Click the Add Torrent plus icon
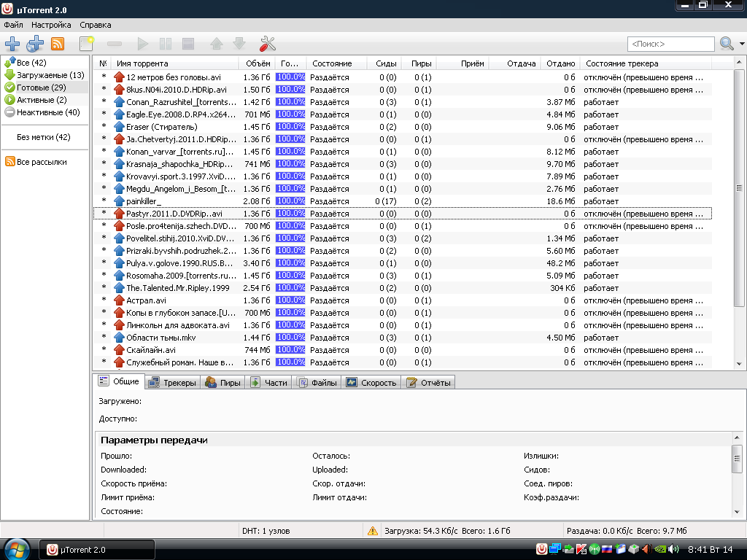 coord(12,44)
